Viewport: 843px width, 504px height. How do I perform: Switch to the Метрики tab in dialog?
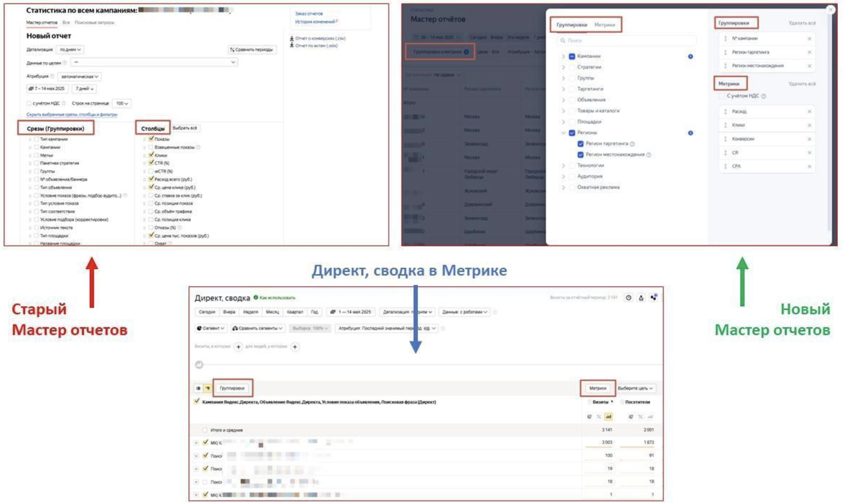click(x=604, y=25)
